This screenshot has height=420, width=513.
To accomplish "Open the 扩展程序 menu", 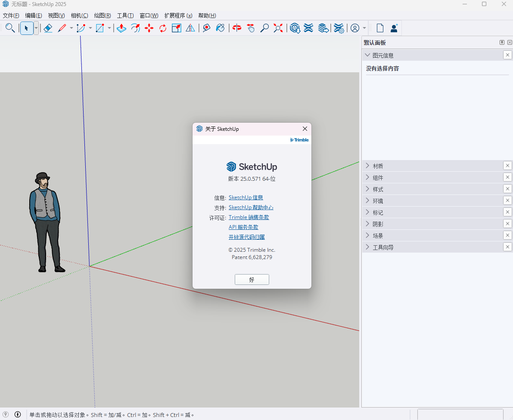I will tap(178, 15).
